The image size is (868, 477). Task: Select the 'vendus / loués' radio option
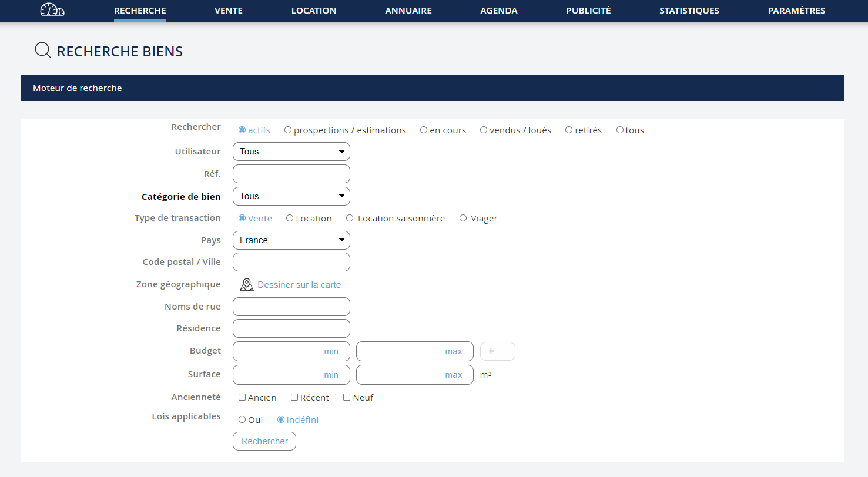tap(484, 130)
